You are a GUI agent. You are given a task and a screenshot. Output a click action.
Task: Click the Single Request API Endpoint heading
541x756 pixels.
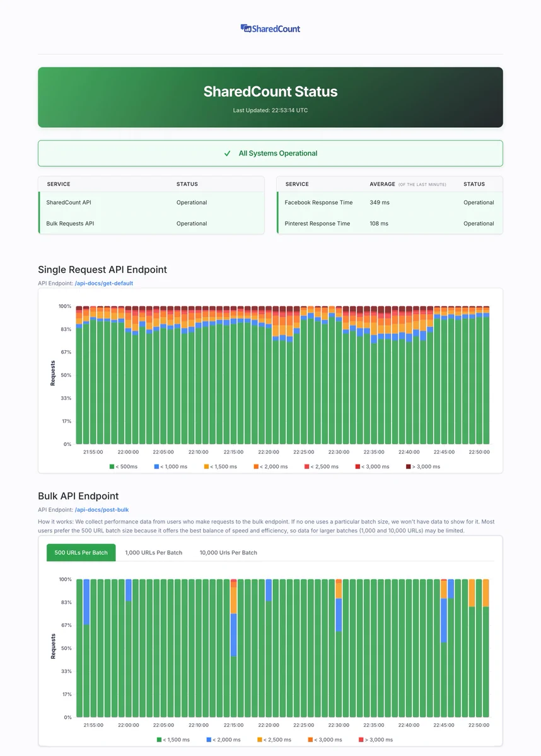102,270
